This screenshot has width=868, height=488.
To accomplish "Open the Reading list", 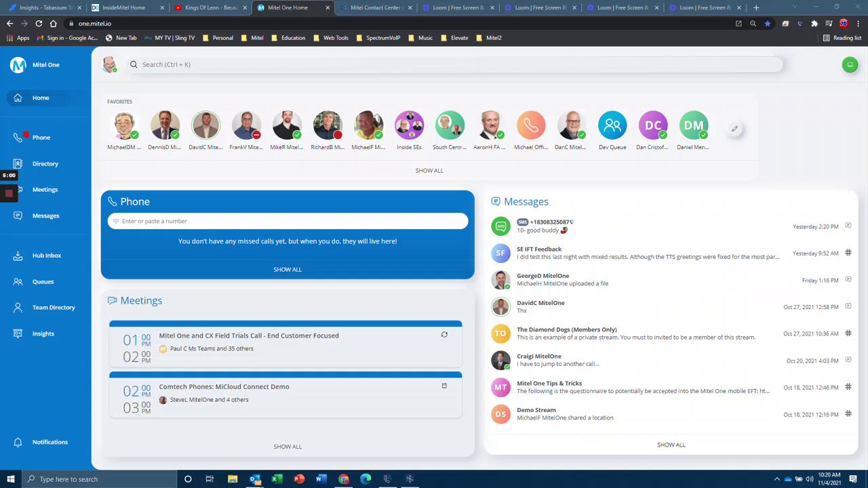I will point(842,38).
